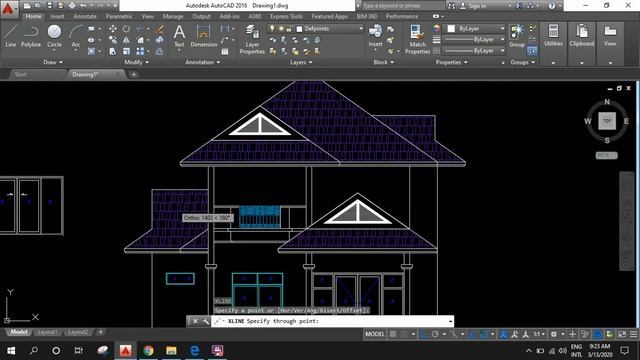Click the Save icon in Quick Access toolbar
This screenshot has height=360, width=640.
pyautogui.click(x=49, y=6)
